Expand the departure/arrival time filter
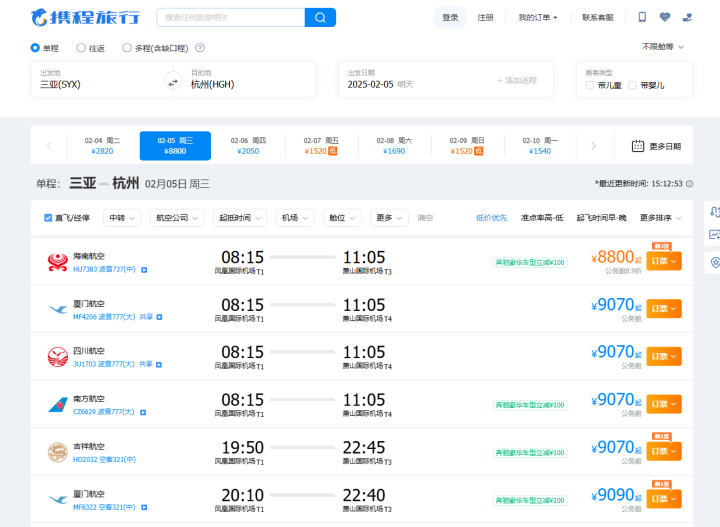This screenshot has width=720, height=527. click(240, 218)
